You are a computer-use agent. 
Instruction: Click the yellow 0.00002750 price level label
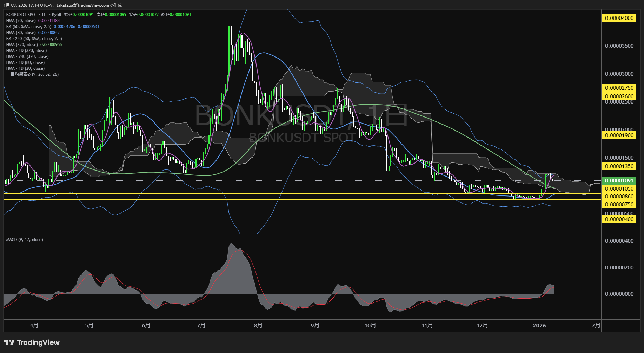(619, 88)
